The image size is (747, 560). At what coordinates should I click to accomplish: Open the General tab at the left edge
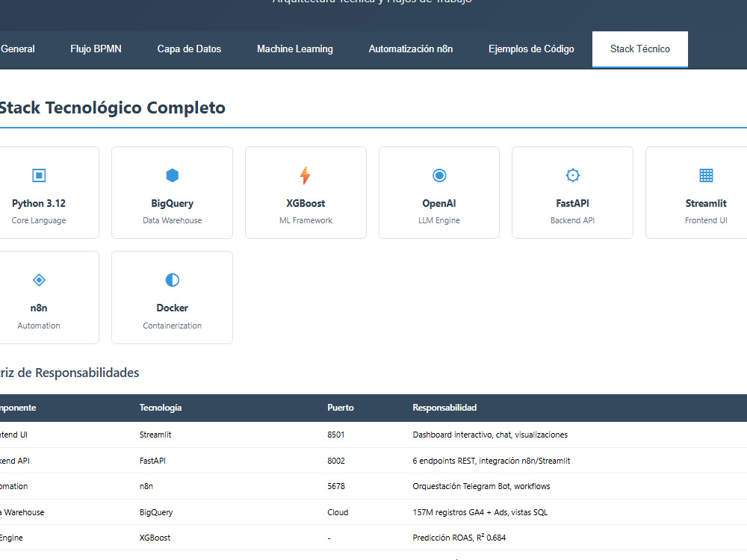click(18, 49)
